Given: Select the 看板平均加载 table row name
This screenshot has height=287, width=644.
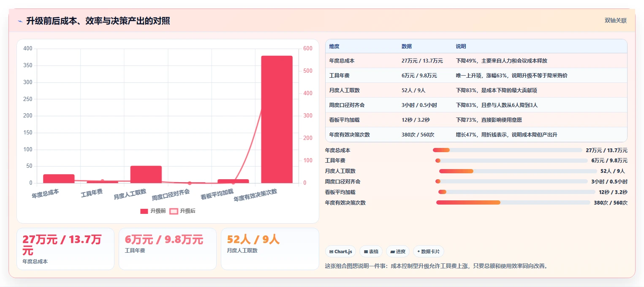Looking at the screenshot, I should [345, 120].
